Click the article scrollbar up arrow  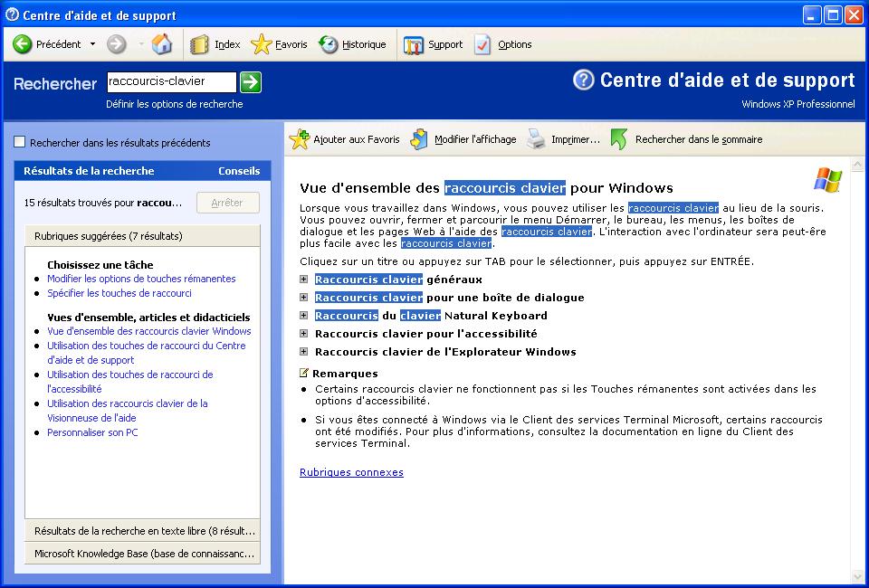point(857,165)
